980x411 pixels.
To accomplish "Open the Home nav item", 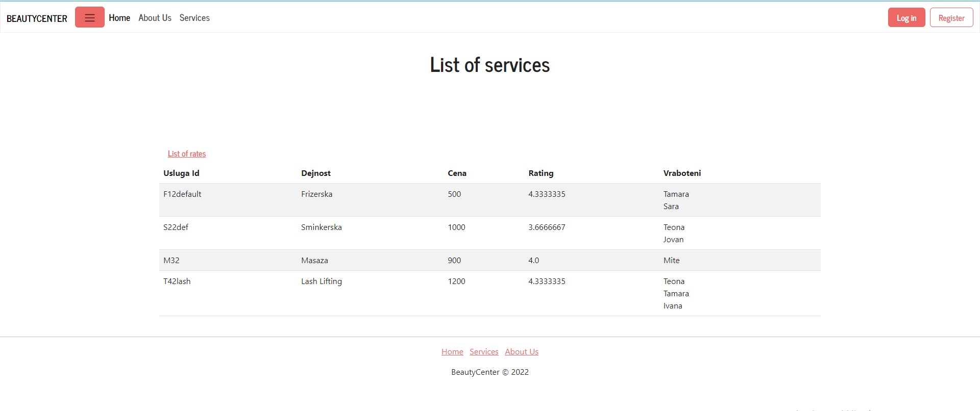I will point(119,18).
